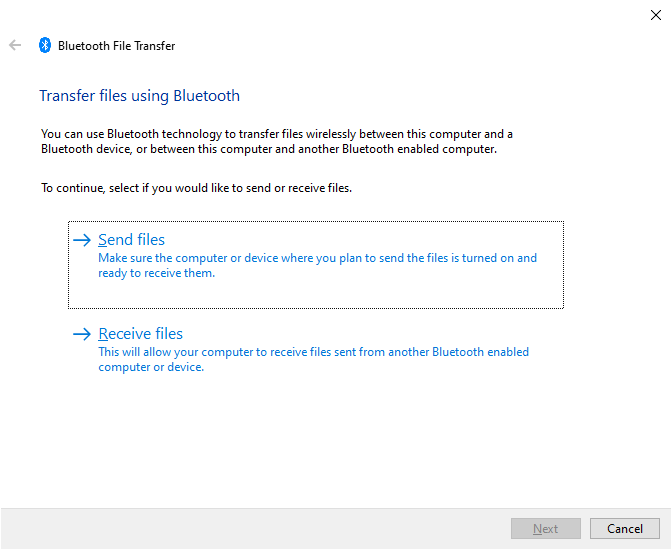
Task: Click the 'Bluetooth File Transfer' window title text
Action: pos(116,46)
